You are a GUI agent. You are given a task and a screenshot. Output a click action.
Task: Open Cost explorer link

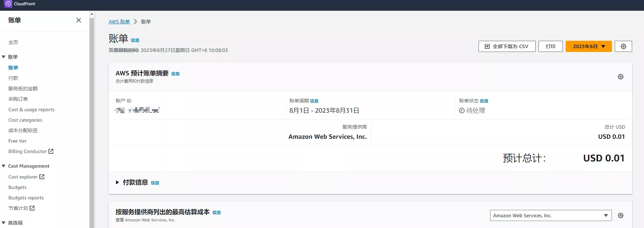(23, 177)
